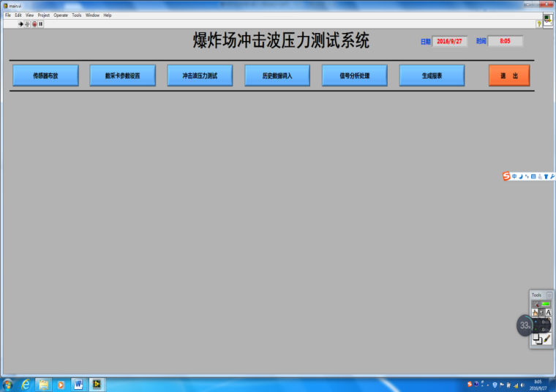Pick the Set Color paintbrush tool

point(547,338)
